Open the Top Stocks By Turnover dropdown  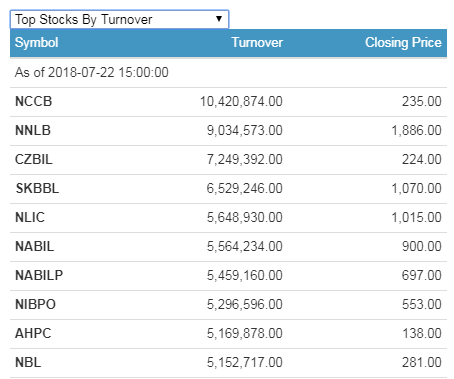tap(119, 19)
